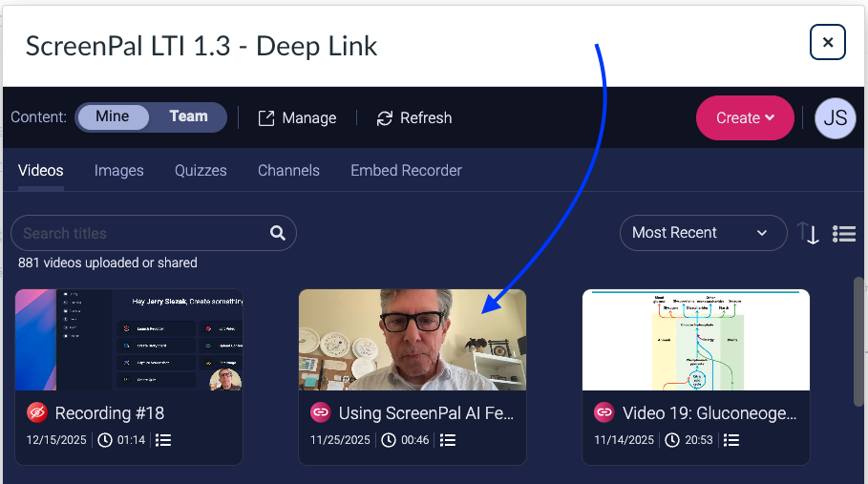Open the Create dropdown
This screenshot has height=484, width=868.
coord(745,117)
